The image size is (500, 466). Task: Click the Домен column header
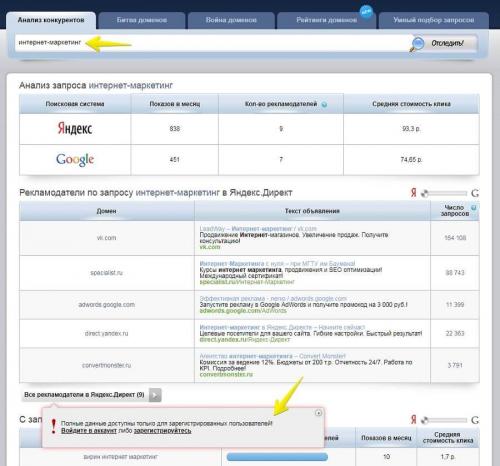point(107,211)
